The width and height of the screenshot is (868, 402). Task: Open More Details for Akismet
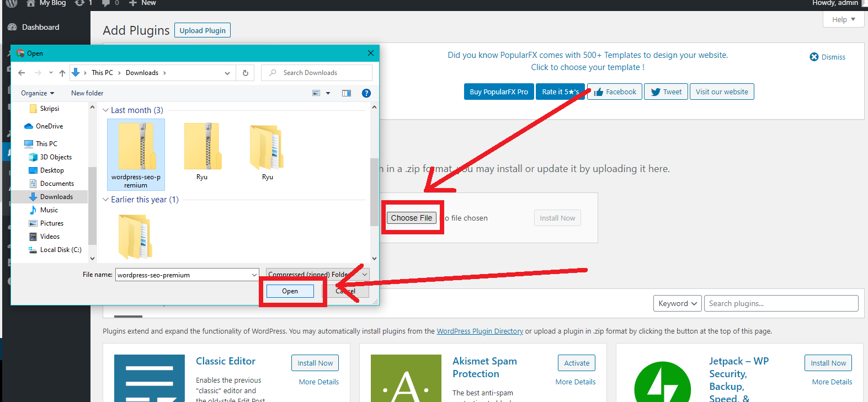[x=576, y=382]
